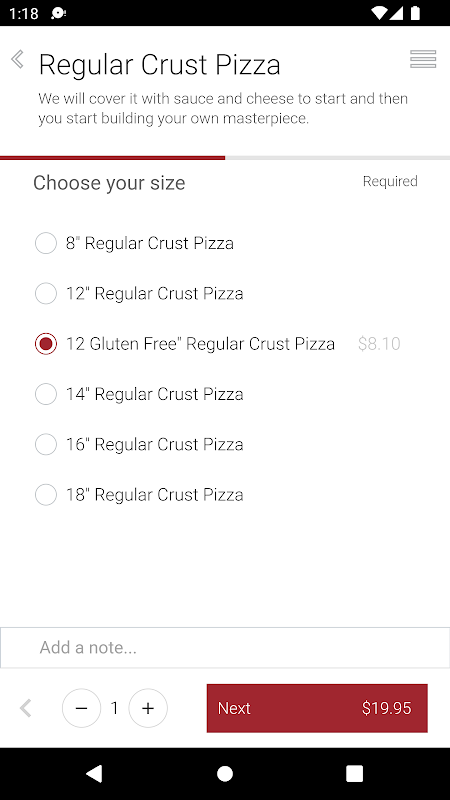The image size is (450, 800).
Task: Tap the Regular Crust Pizza page title
Action: pos(160,65)
